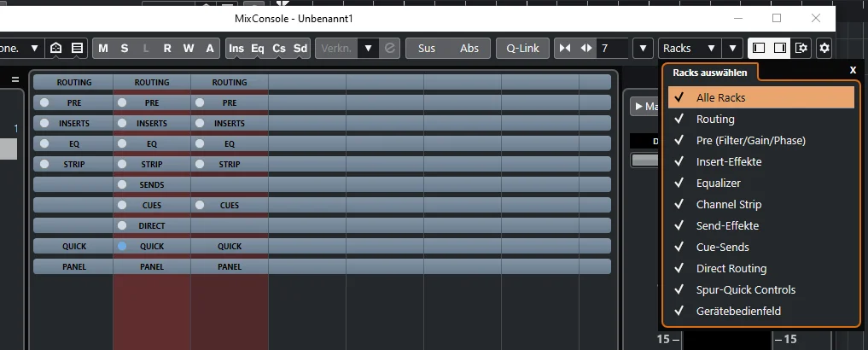The image size is (868, 350).
Task: Click PANEL label in the middle channel
Action: tap(152, 266)
